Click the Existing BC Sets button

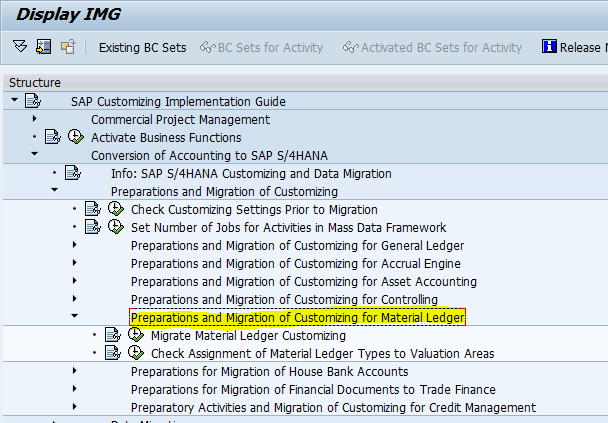(x=140, y=47)
